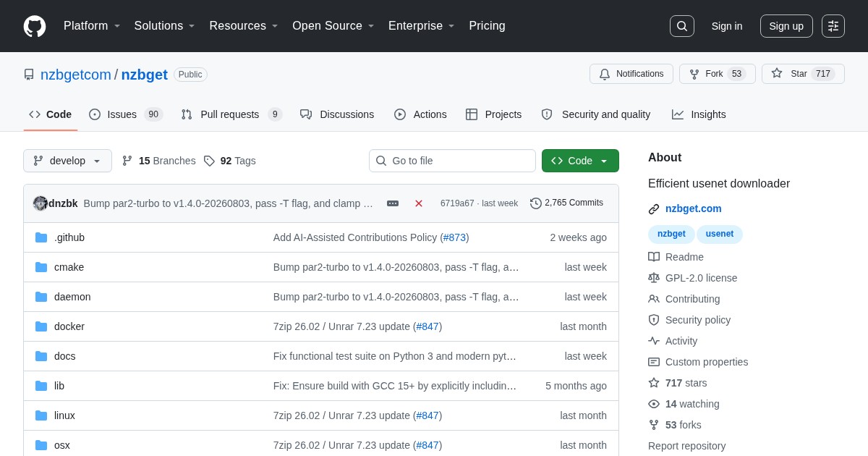The height and width of the screenshot is (456, 868).
Task: Click Report repository
Action: 686,446
